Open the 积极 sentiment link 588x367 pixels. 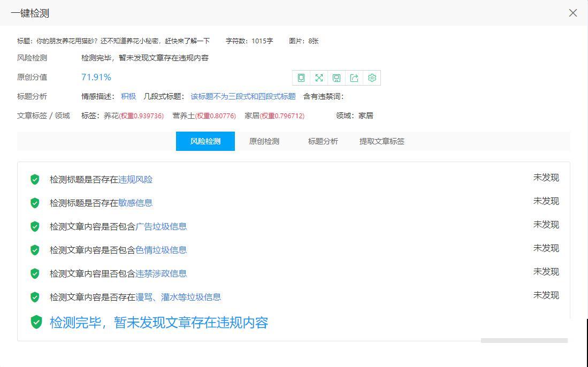click(x=128, y=96)
